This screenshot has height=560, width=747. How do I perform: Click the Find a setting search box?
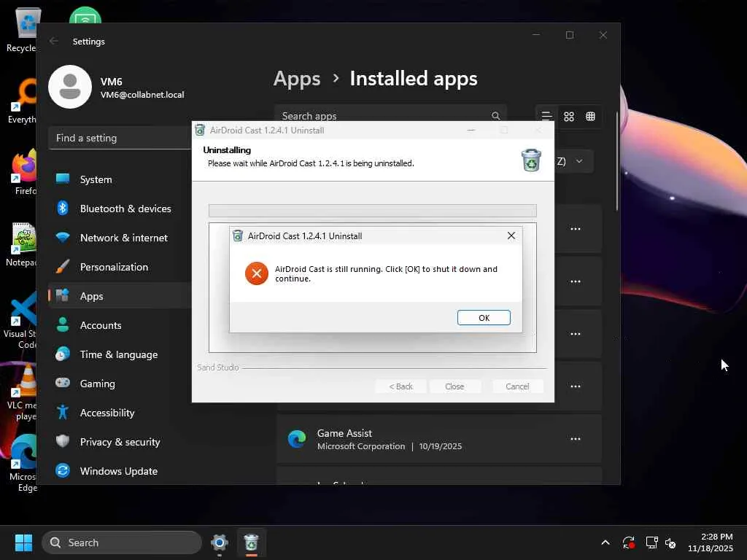120,138
